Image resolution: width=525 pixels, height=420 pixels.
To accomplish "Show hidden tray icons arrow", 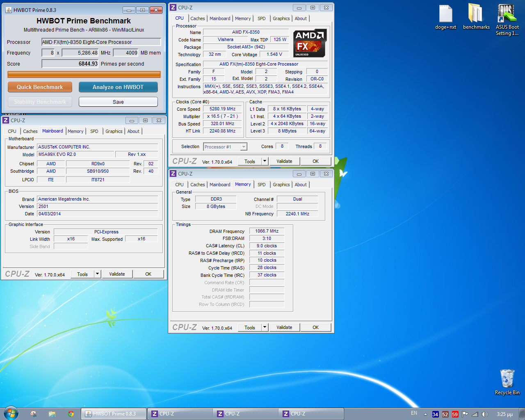I will tap(425, 414).
